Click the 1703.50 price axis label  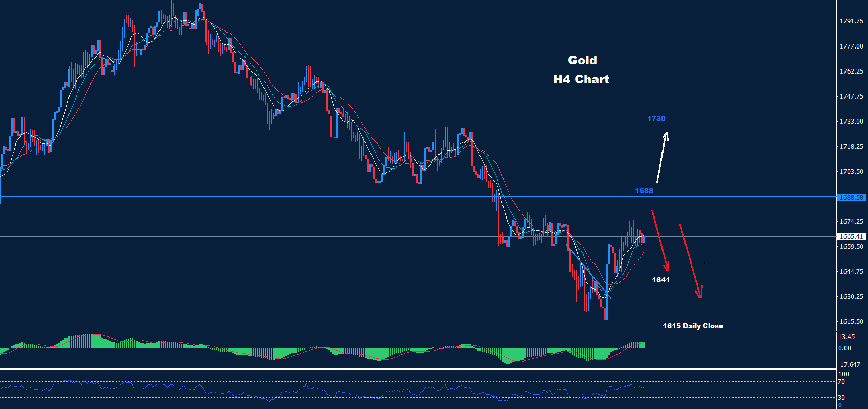(x=851, y=172)
